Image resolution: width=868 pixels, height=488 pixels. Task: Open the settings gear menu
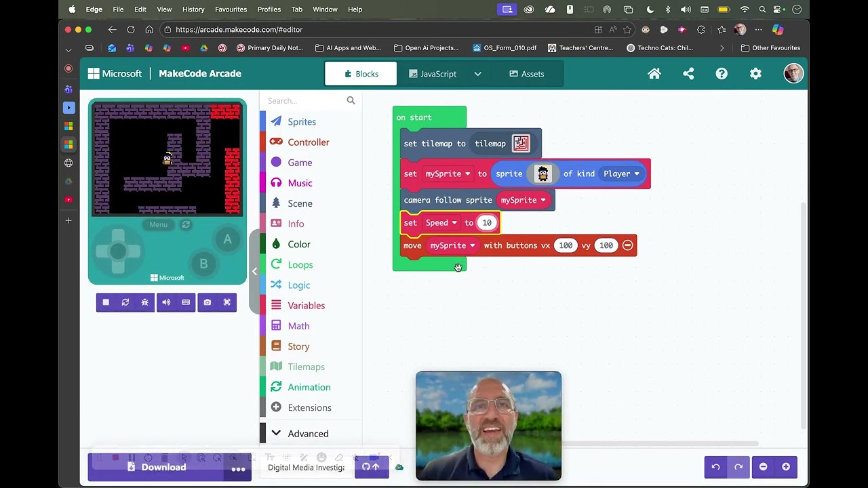pos(755,74)
